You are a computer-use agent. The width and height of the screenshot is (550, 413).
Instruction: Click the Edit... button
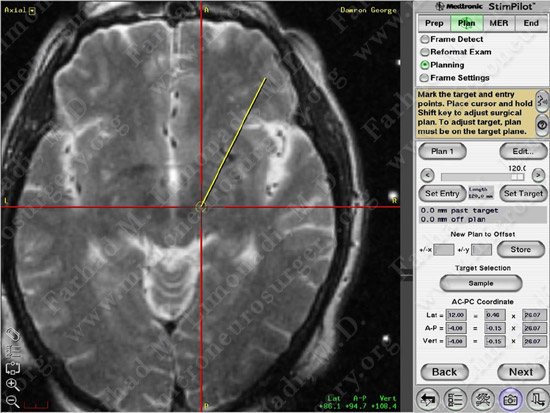523,151
